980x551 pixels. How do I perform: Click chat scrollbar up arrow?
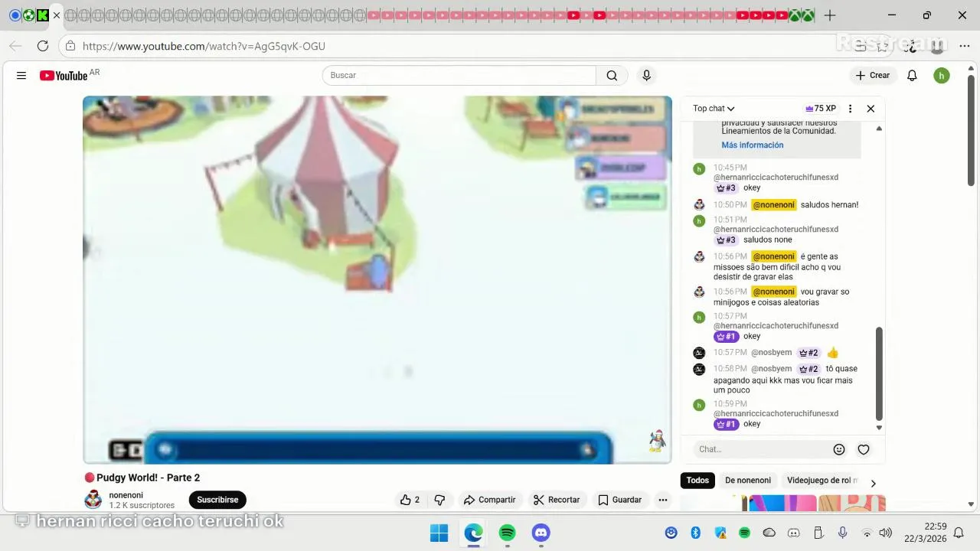[879, 129]
